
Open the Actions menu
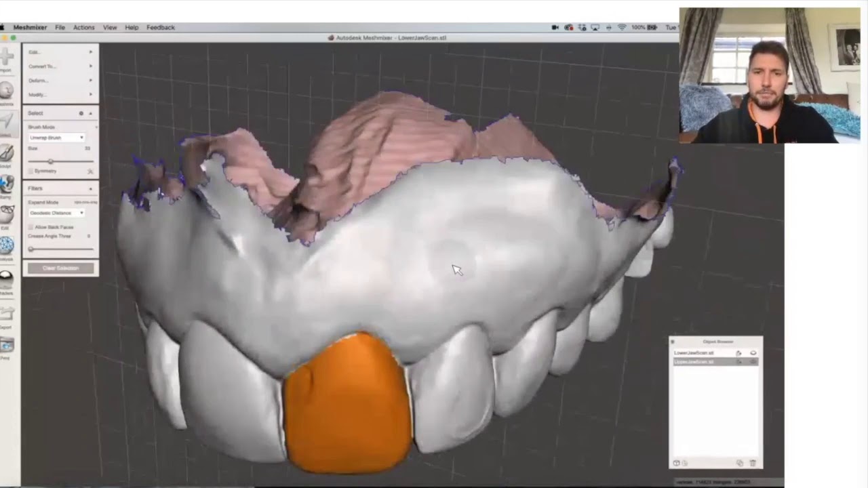pos(83,27)
